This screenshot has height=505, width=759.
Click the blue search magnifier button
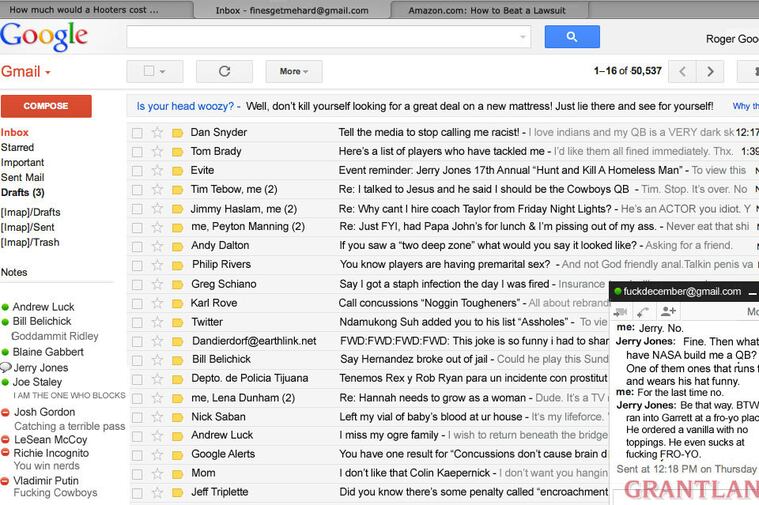[x=572, y=37]
